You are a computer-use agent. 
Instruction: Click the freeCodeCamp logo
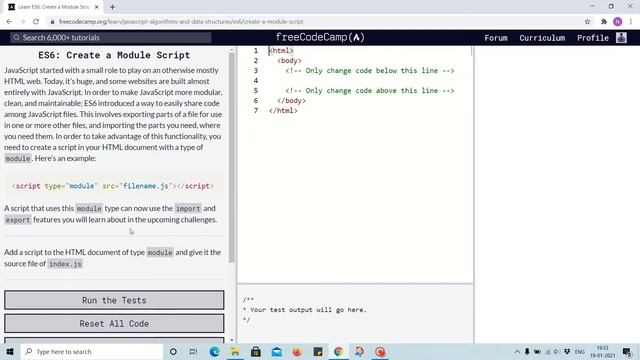(x=320, y=38)
